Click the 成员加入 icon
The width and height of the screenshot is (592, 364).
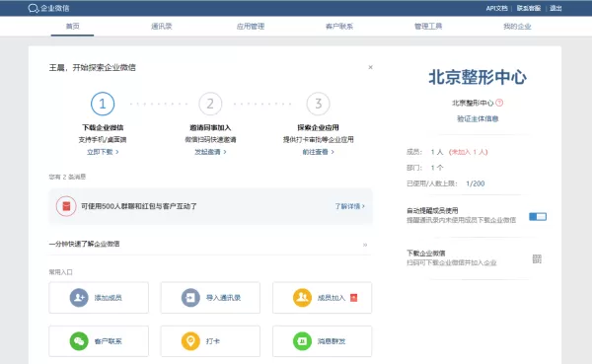pyautogui.click(x=302, y=298)
